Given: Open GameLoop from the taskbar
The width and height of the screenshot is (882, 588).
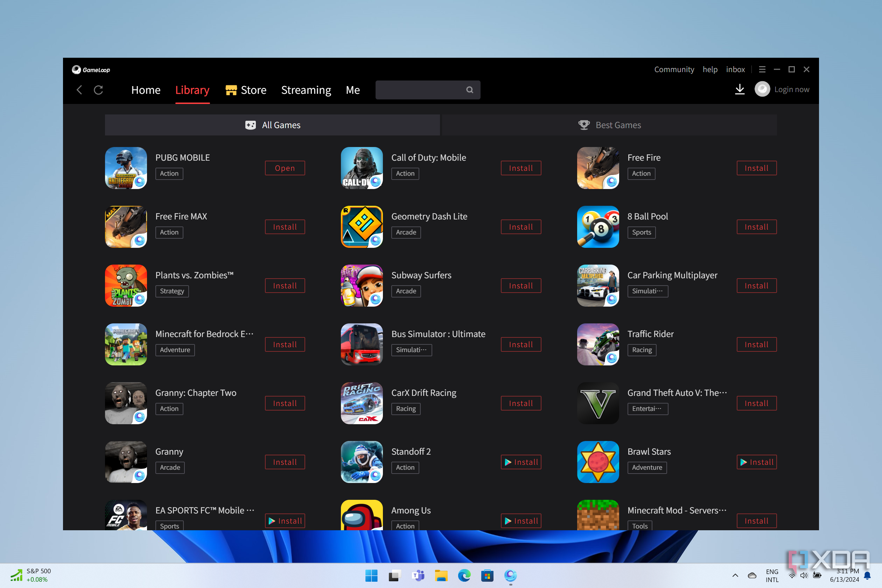Looking at the screenshot, I should (510, 576).
